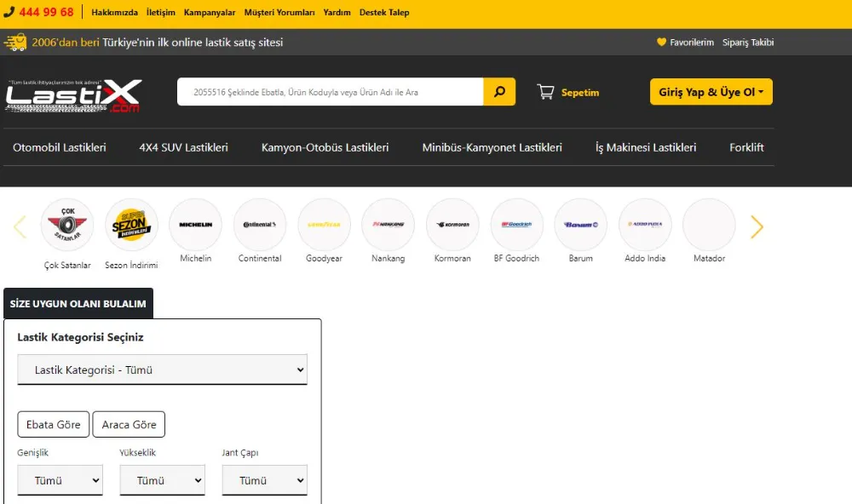The image size is (852, 504).
Task: Open the shopping cart icon
Action: [545, 92]
